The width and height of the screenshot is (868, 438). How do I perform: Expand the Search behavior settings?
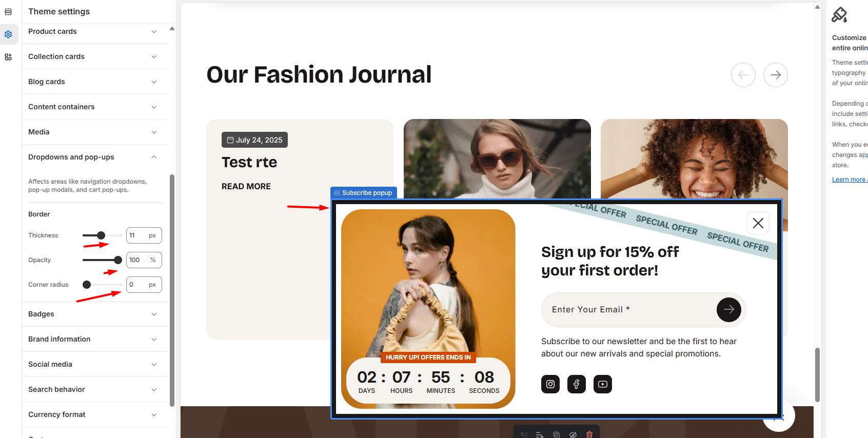pyautogui.click(x=95, y=389)
